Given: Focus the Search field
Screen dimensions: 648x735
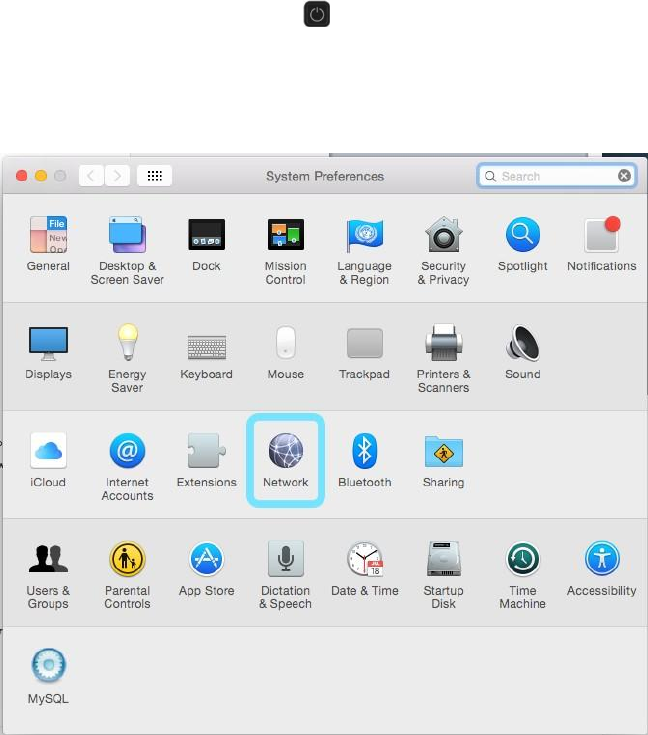Looking at the screenshot, I should pos(557,176).
